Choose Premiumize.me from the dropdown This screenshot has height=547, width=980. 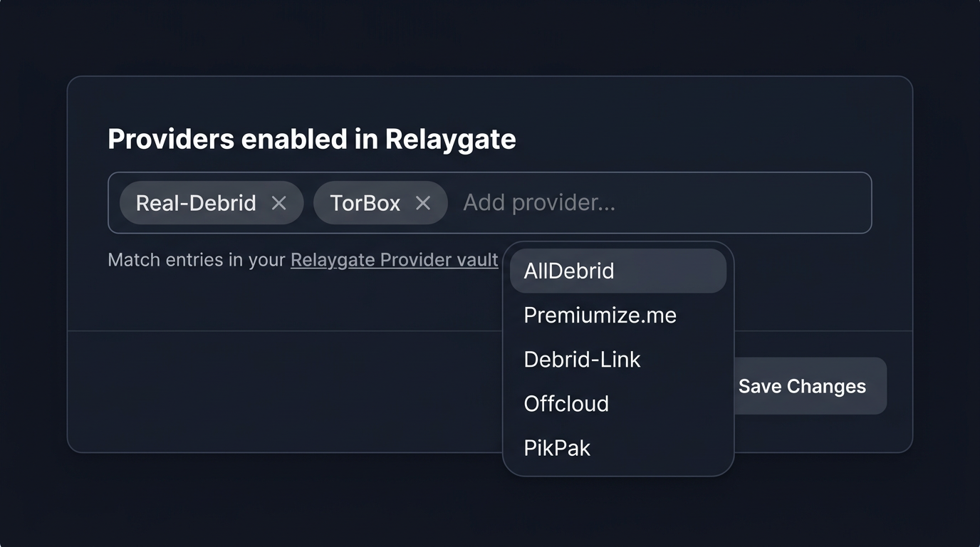click(618, 315)
